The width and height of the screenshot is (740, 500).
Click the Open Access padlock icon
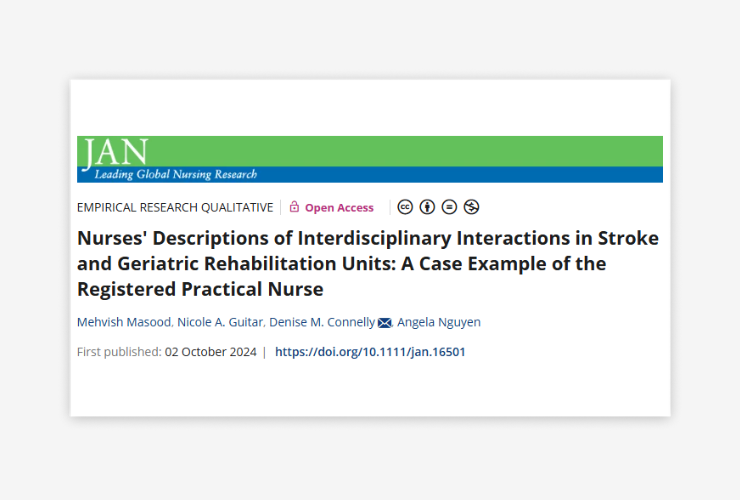(294, 207)
